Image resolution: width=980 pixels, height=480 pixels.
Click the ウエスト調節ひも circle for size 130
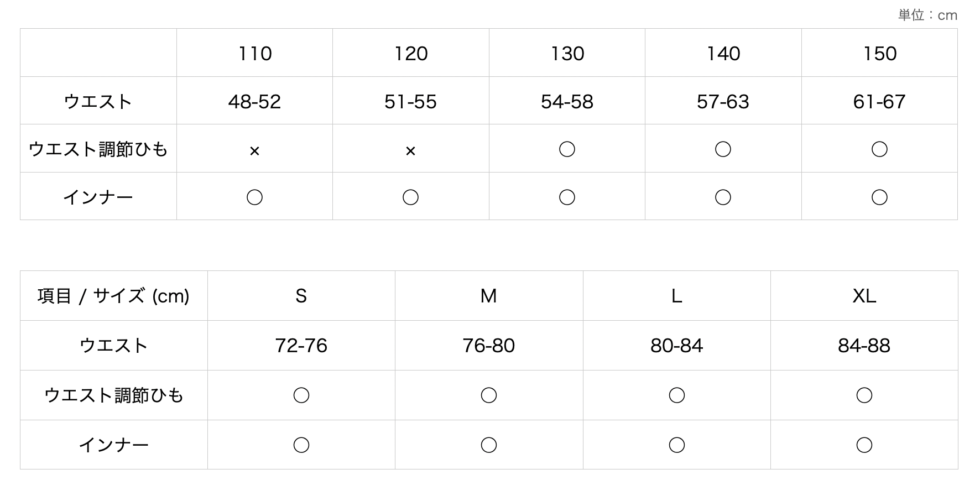click(x=567, y=149)
